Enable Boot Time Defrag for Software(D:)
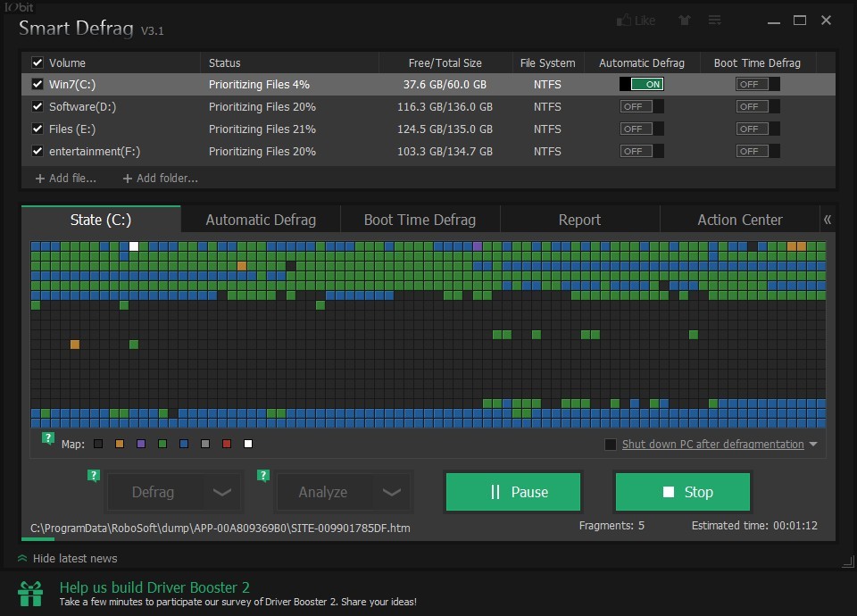Screen dimensions: 857x616 coord(757,106)
